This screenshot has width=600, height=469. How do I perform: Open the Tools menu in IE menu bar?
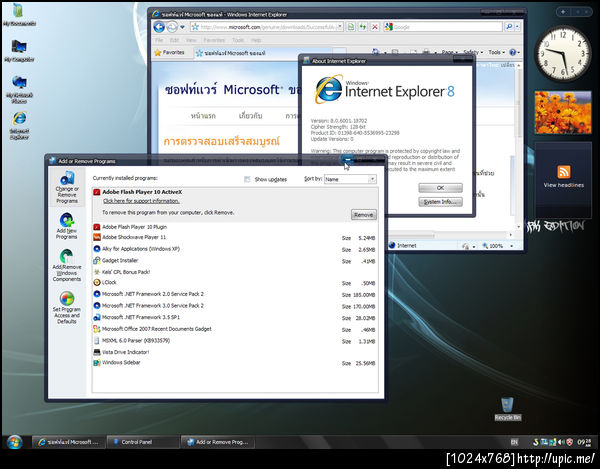238,40
